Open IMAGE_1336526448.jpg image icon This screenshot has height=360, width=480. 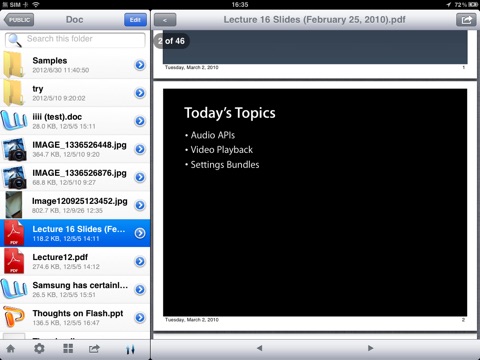pos(14,149)
